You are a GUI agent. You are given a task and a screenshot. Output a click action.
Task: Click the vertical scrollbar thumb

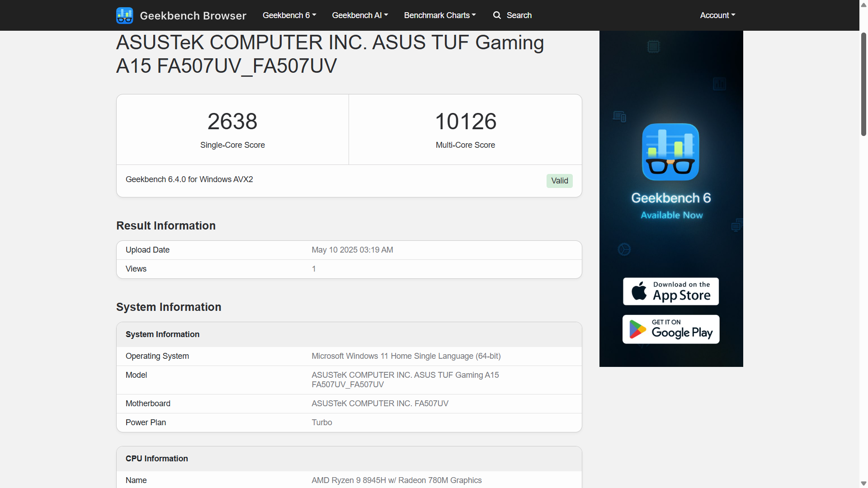coord(863,84)
